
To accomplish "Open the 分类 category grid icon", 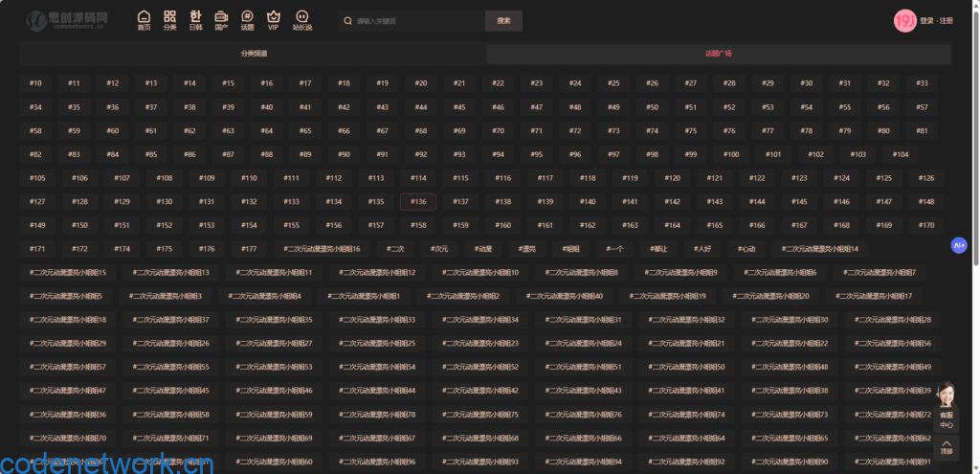I will tap(170, 21).
